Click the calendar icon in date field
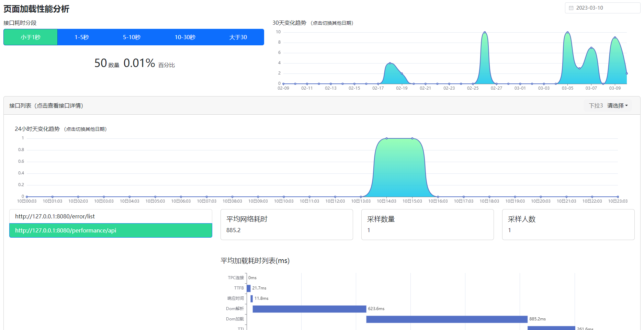 pos(571,8)
